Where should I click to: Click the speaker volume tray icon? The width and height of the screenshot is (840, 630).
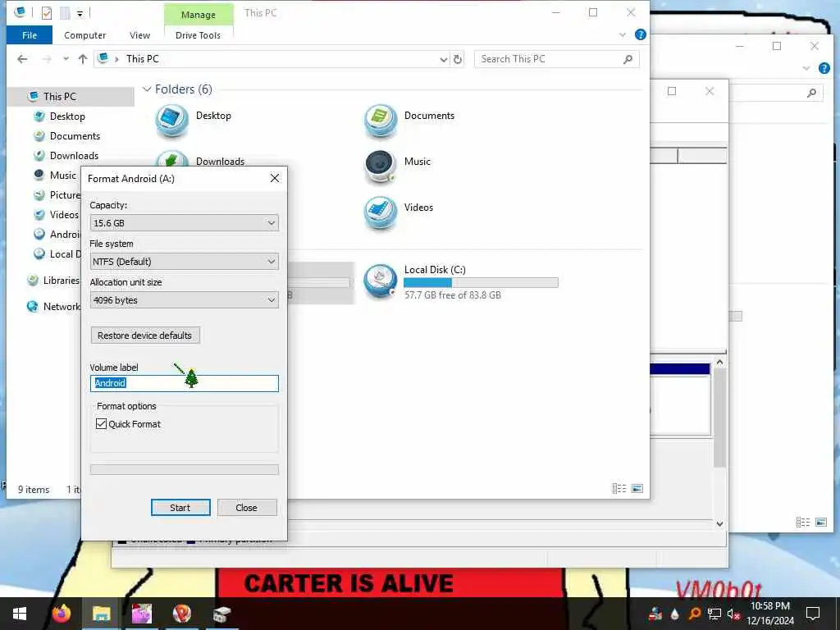coord(733,614)
